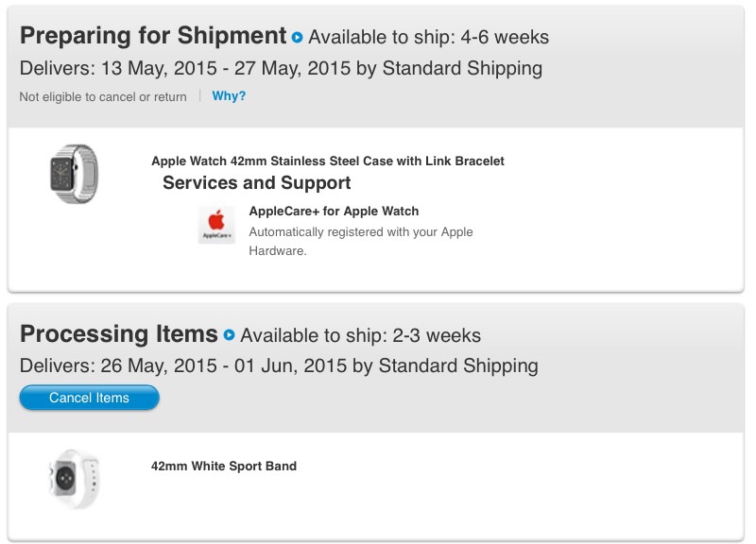Click the blue arrow icon beside Preparing for Shipment

pos(298,37)
